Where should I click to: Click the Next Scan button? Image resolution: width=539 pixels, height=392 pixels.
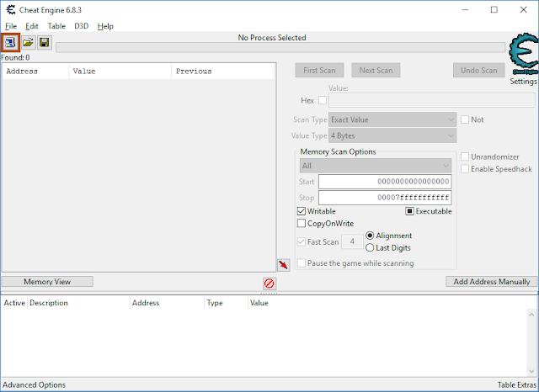(376, 71)
